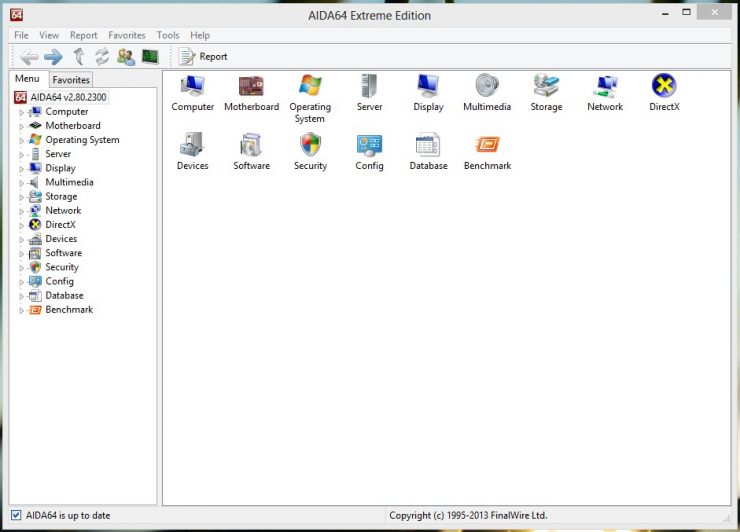
Task: Select Config in the sidebar tree
Action: tap(59, 281)
